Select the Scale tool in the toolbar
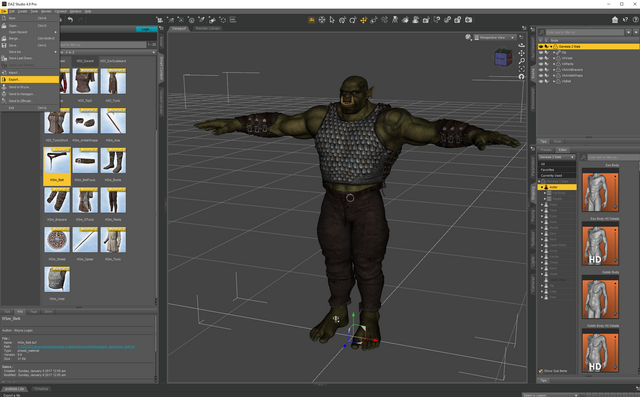This screenshot has height=397, width=640. click(x=373, y=20)
